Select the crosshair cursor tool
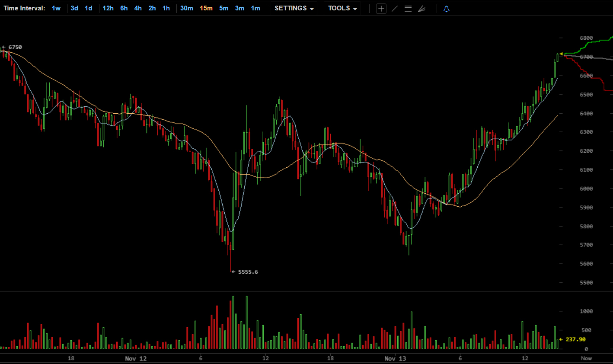613x364 pixels. [381, 9]
